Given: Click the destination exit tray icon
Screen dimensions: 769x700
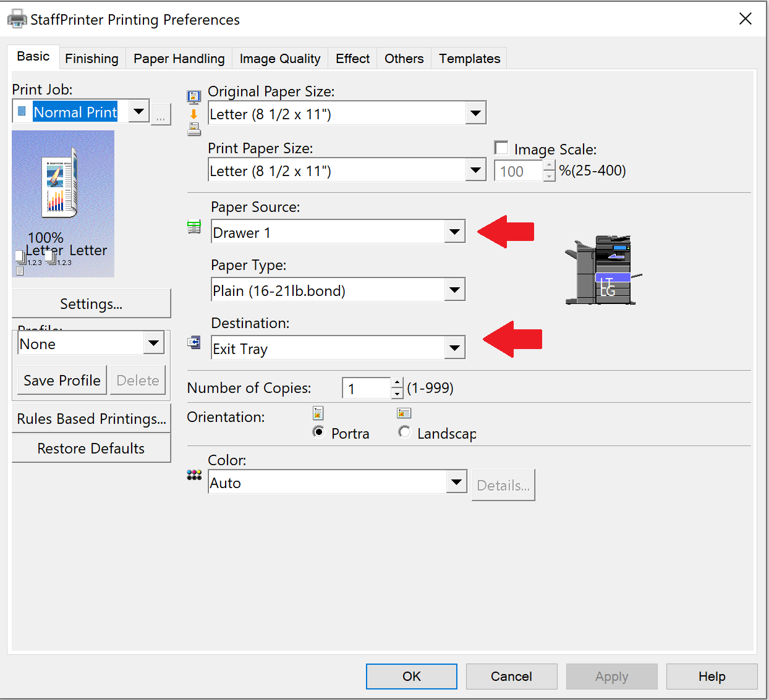Looking at the screenshot, I should 194,342.
